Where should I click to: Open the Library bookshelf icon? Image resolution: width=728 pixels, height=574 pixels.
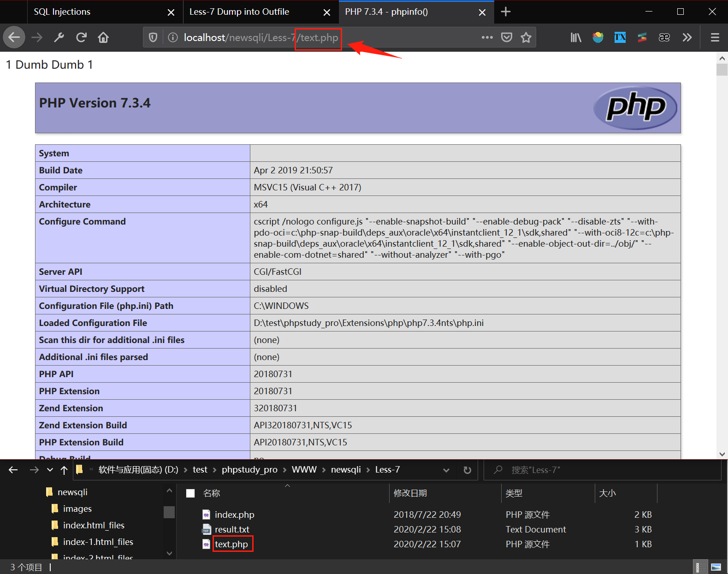tap(576, 37)
